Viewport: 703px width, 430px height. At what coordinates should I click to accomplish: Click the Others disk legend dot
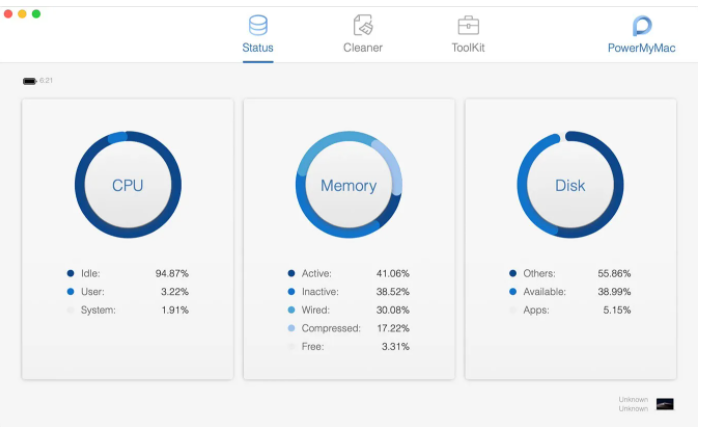pyautogui.click(x=513, y=273)
